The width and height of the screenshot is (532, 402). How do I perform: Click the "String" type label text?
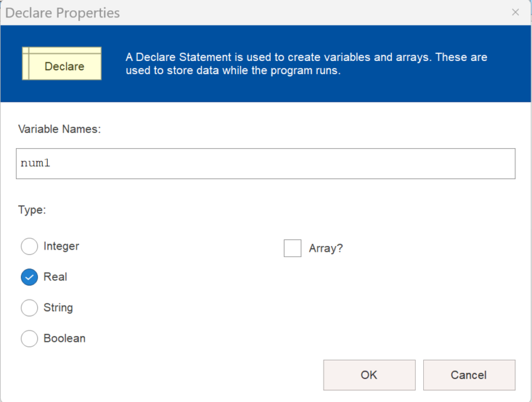pyautogui.click(x=58, y=308)
